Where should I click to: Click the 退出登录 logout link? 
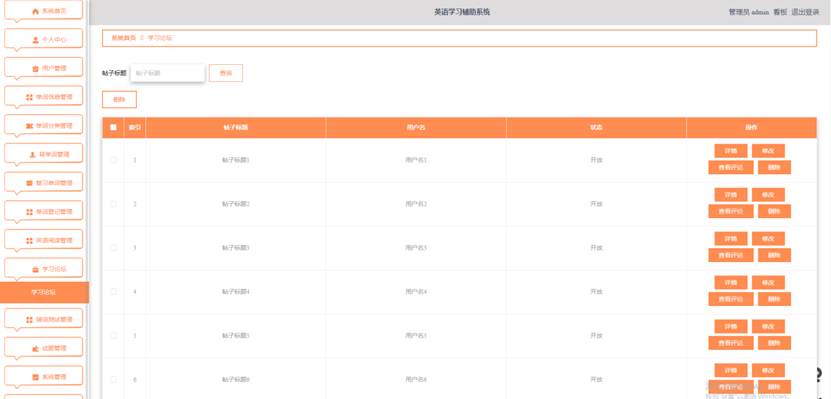click(805, 12)
